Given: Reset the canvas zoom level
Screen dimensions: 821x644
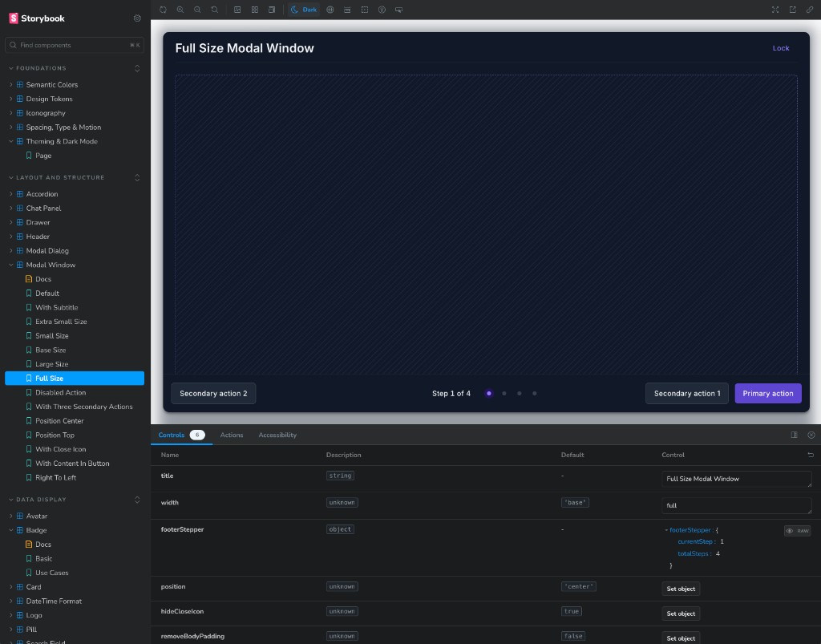Looking at the screenshot, I should pos(215,10).
